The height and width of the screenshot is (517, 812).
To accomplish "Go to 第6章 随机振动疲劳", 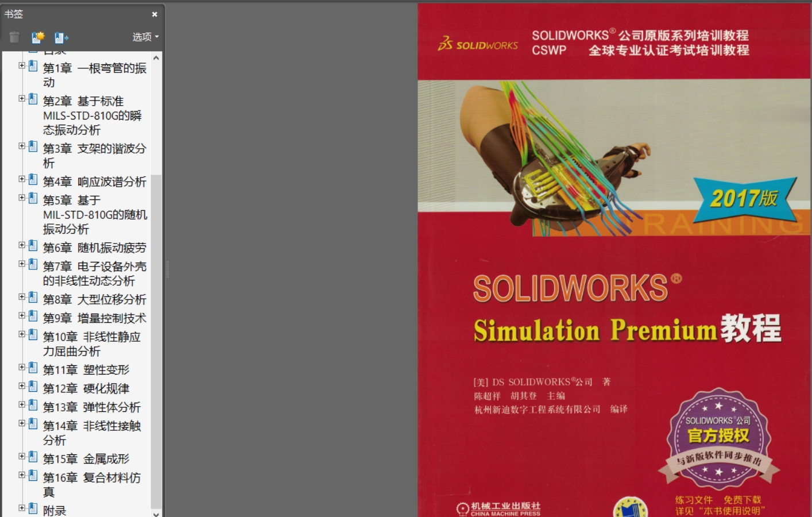I will point(95,248).
